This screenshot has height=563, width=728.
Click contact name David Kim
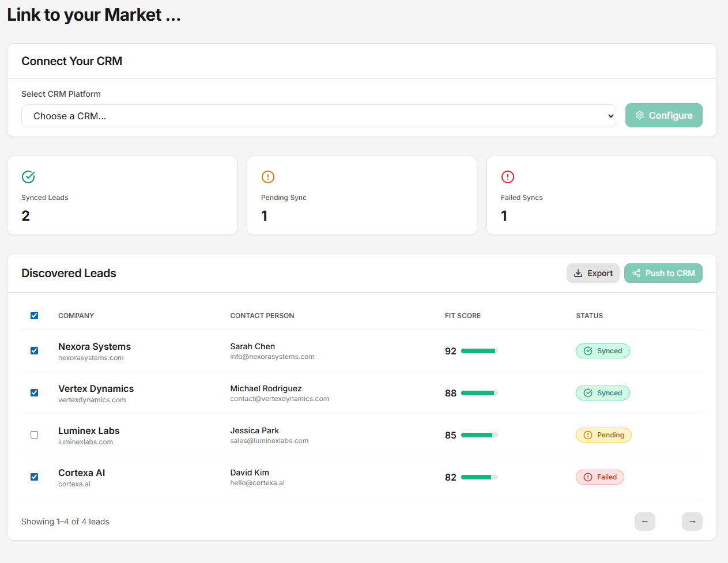coord(250,473)
